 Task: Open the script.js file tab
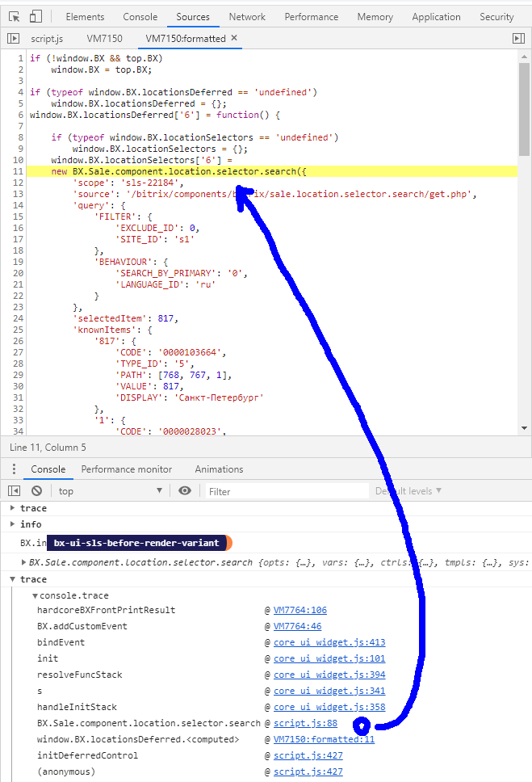click(x=47, y=38)
